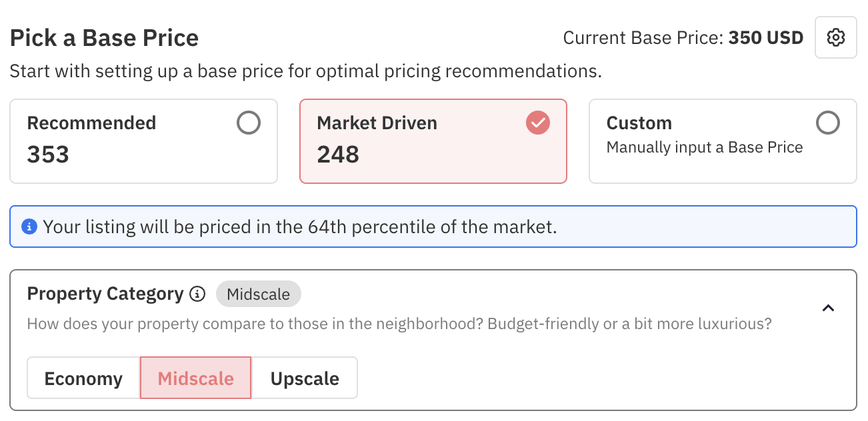Image resolution: width=868 pixels, height=421 pixels.
Task: Select the Recommended radio button
Action: (249, 123)
